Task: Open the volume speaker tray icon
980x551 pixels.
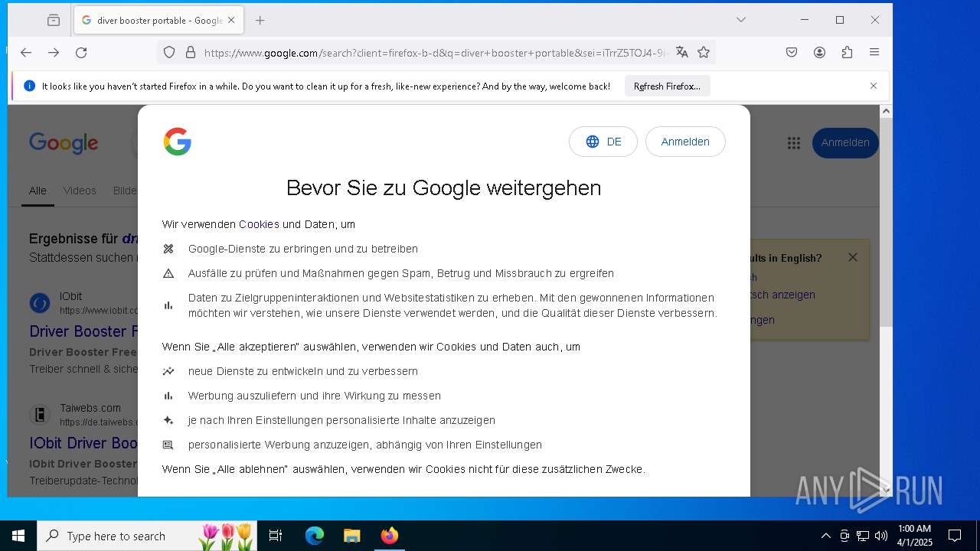Action: [x=881, y=536]
